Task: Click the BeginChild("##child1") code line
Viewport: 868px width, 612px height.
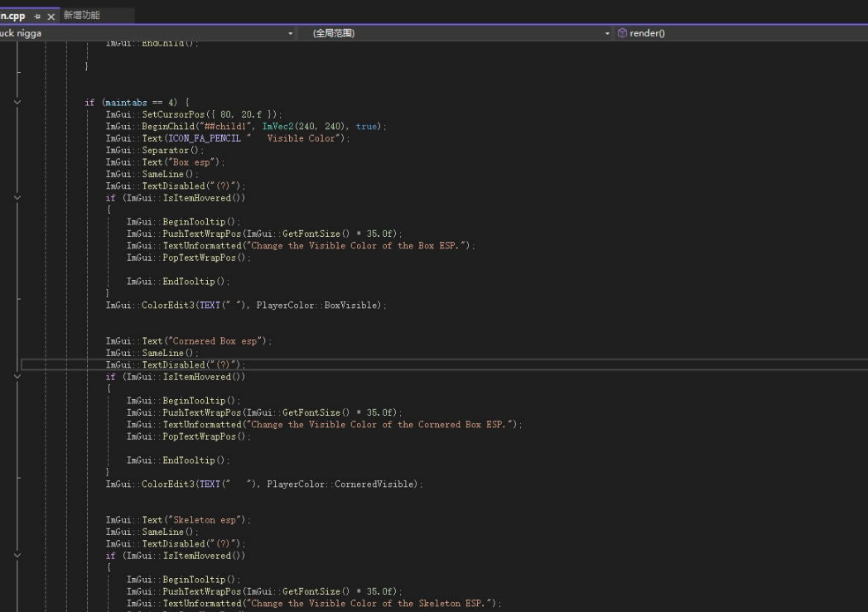Action: (246, 126)
